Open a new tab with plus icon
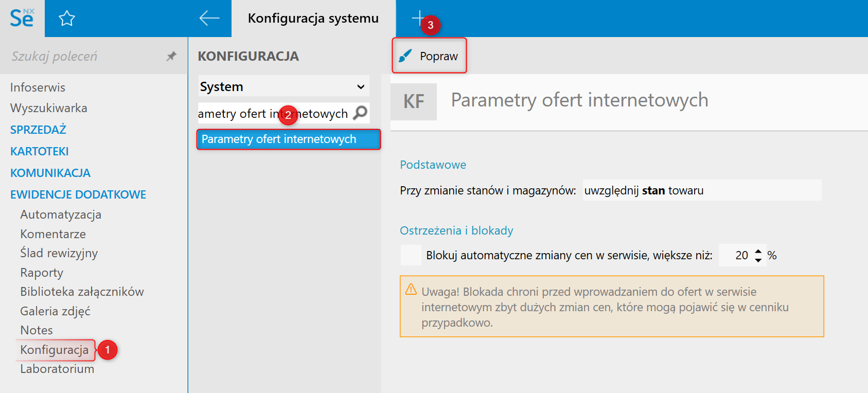Viewport: 868px width, 393px height. [x=418, y=17]
